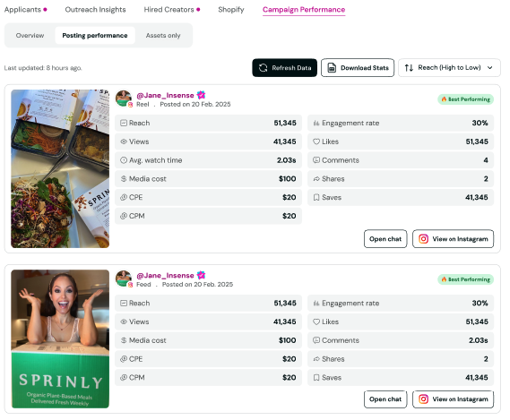View the Feed post on Instagram
Viewport: 510px width, 420px height.
coord(453,399)
